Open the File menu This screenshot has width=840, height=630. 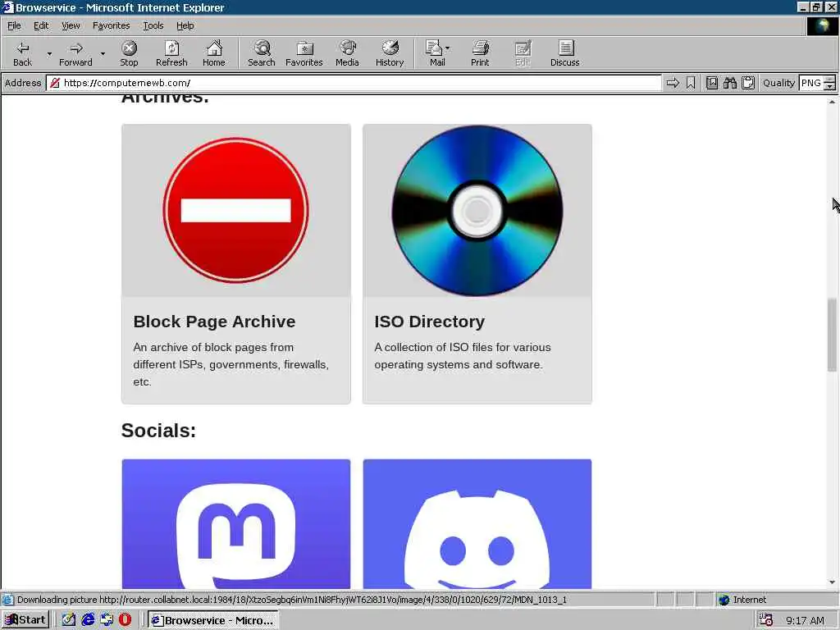[x=14, y=25]
